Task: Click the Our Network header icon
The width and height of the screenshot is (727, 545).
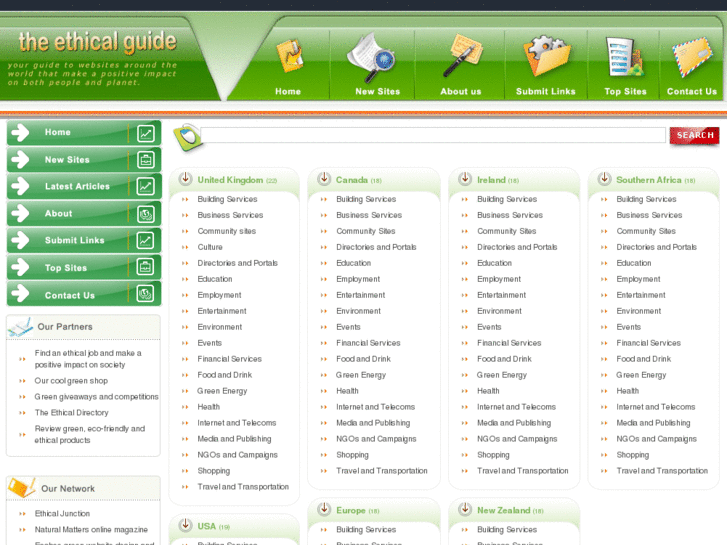Action: tap(22, 487)
